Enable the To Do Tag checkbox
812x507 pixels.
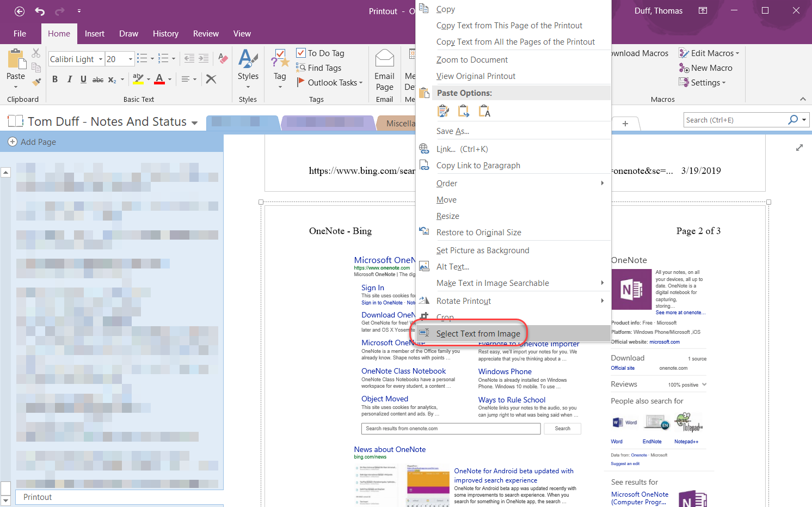pos(301,52)
